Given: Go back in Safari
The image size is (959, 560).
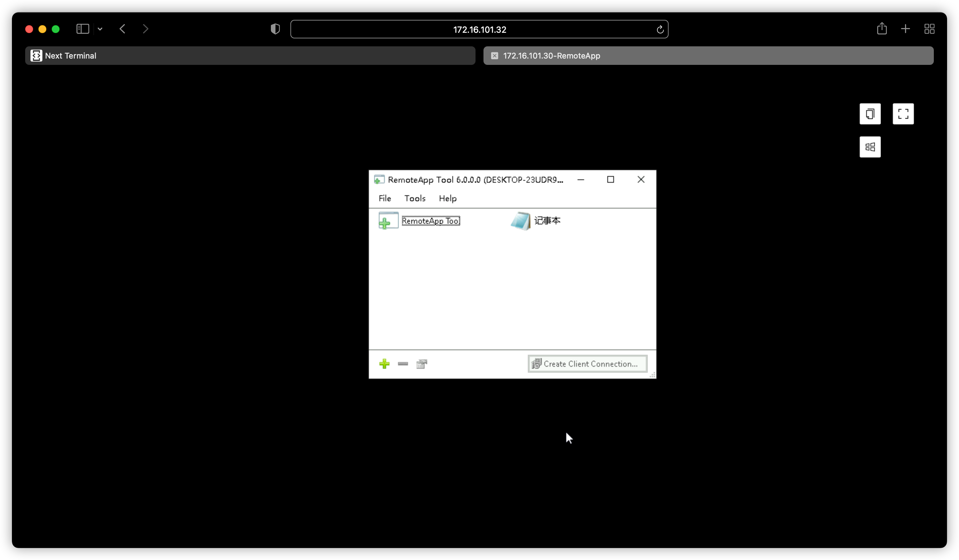Looking at the screenshot, I should pos(122,29).
